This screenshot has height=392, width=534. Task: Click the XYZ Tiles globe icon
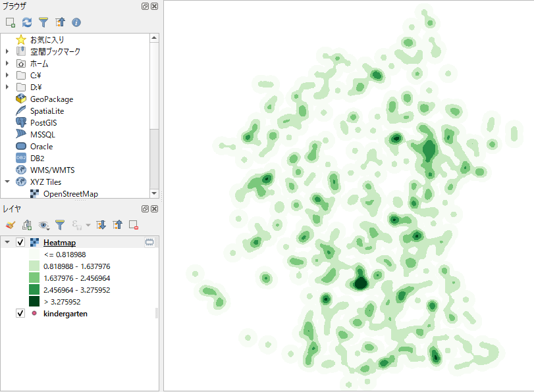21,182
